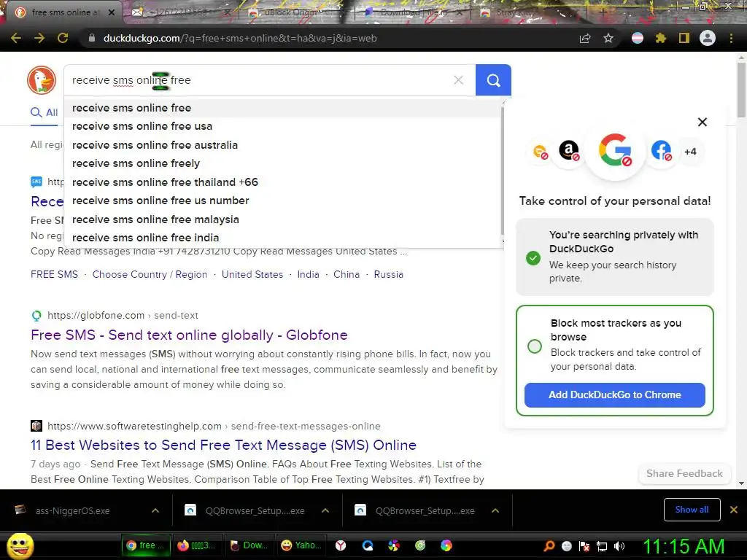Viewport: 747px width, 560px height.
Task: Open the smiley Start button
Action: (x=20, y=546)
